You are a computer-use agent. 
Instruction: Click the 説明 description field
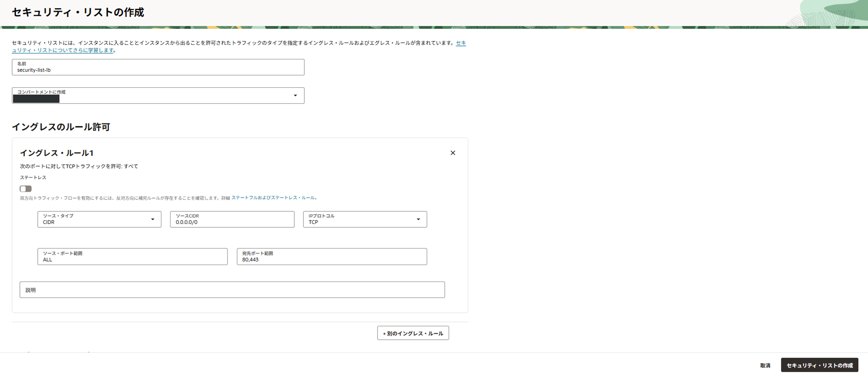tap(232, 290)
